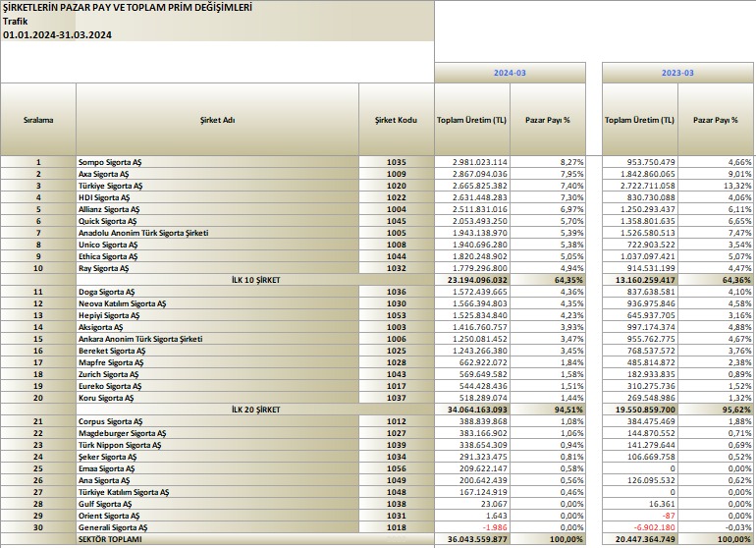The image size is (756, 548).
Task: Select the date range 01.01.2024-31.03.2024
Action: click(x=57, y=34)
